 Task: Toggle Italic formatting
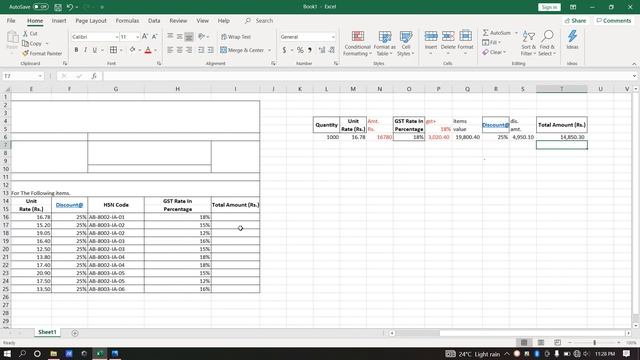(85, 50)
